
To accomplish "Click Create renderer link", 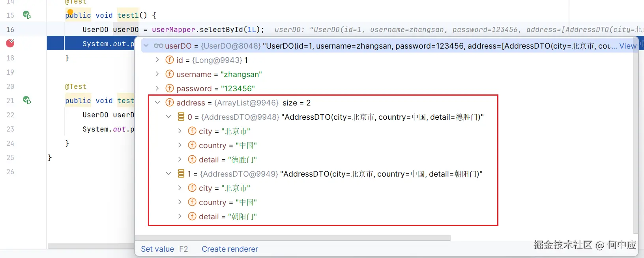I will coord(230,249).
